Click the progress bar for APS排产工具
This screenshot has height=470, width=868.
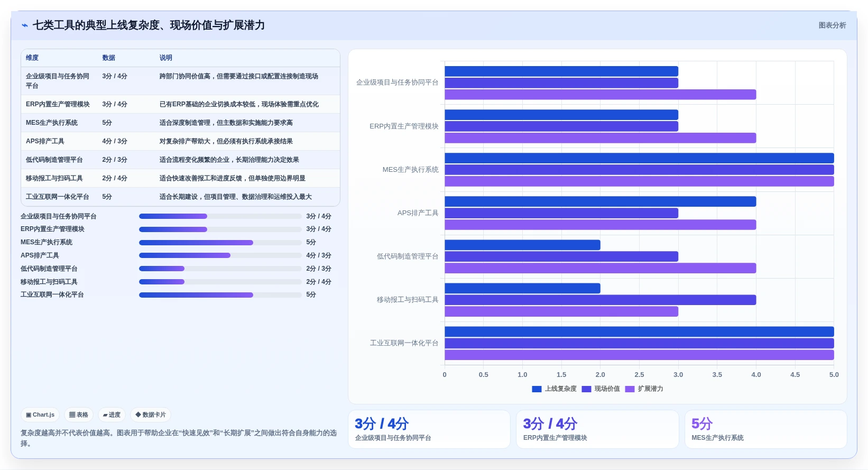point(220,255)
